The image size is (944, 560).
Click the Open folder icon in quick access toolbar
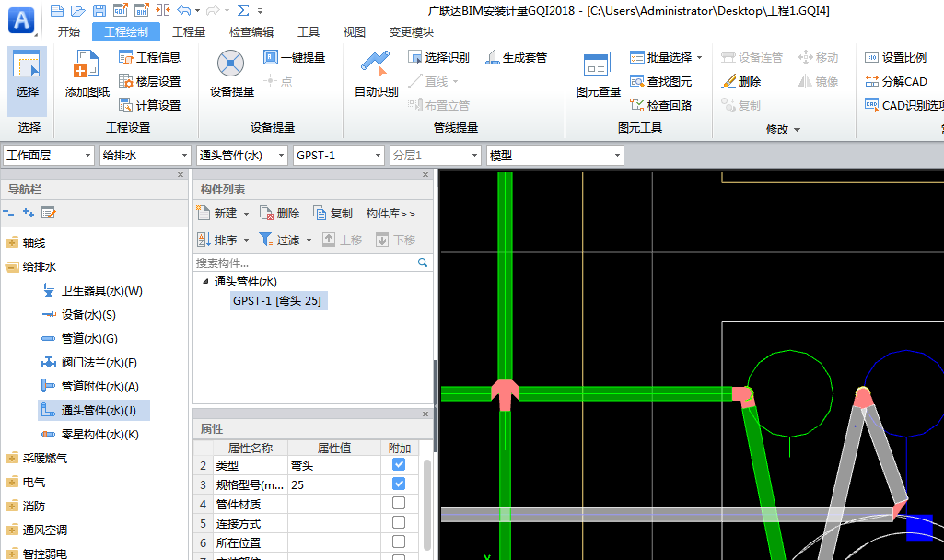(x=77, y=10)
